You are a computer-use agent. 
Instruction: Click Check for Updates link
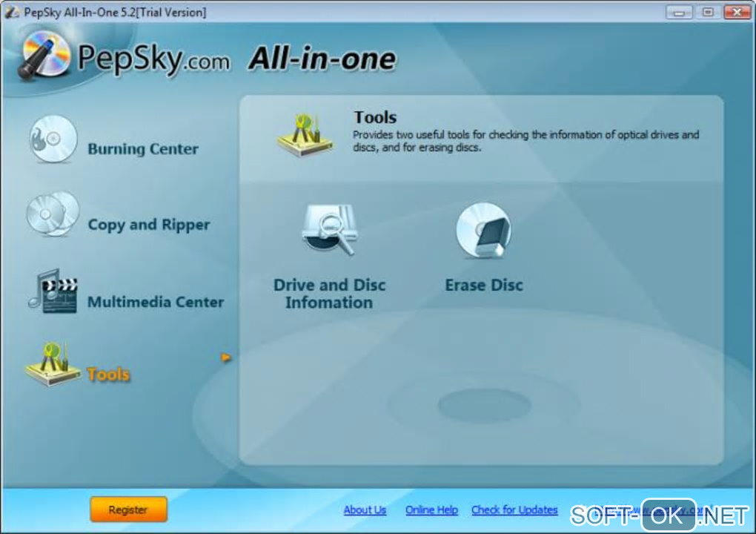(514, 510)
